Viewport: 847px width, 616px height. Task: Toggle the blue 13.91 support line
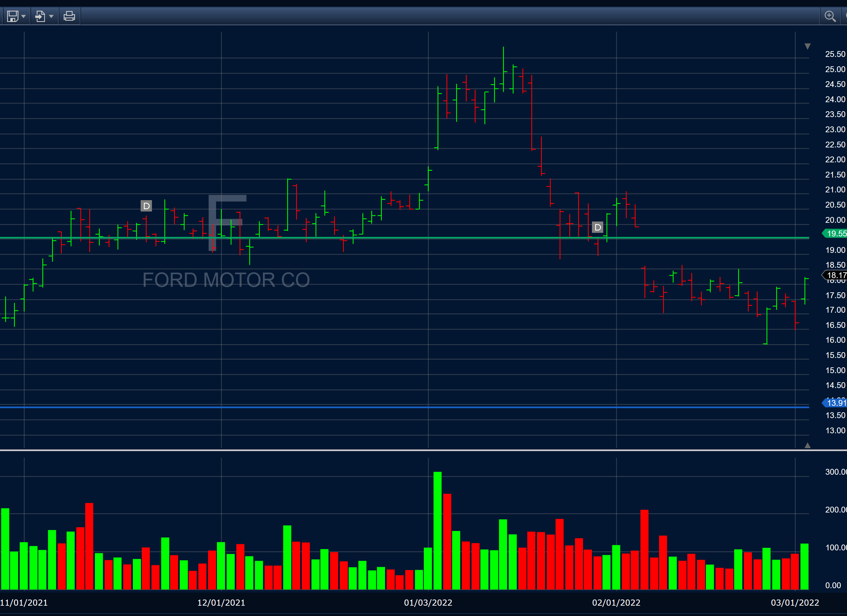[x=373, y=407]
